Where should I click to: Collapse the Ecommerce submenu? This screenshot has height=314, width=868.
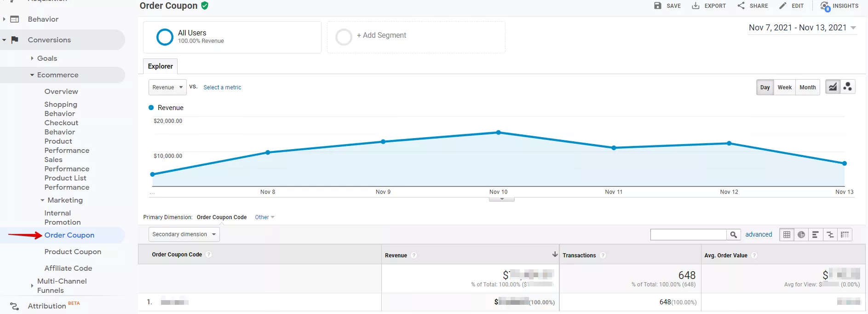(x=32, y=75)
